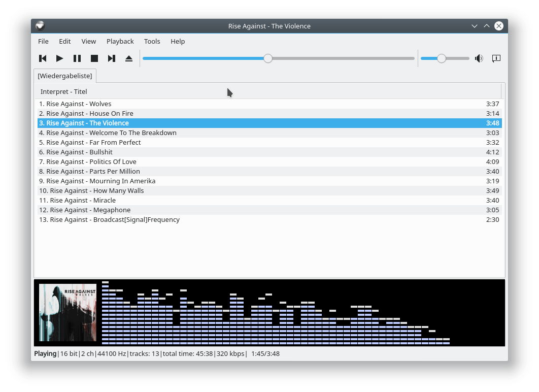Click the Eject button in the toolbar
This screenshot has width=539, height=392.
tap(129, 58)
